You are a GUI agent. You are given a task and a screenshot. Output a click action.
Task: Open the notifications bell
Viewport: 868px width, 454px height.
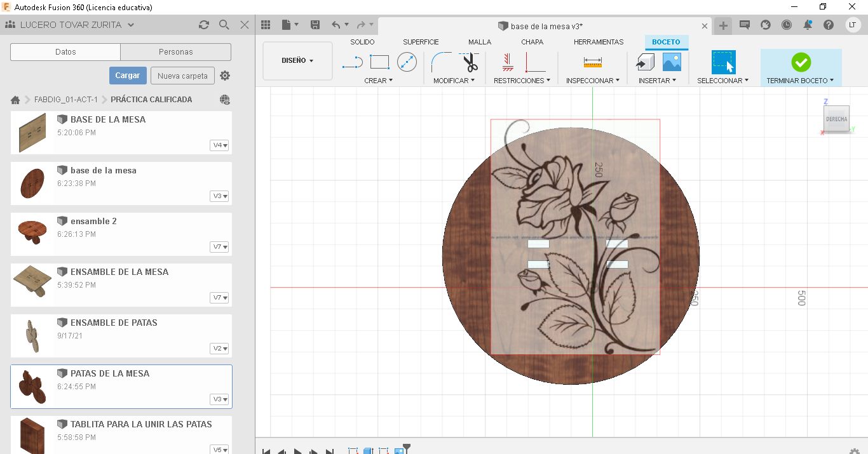808,25
